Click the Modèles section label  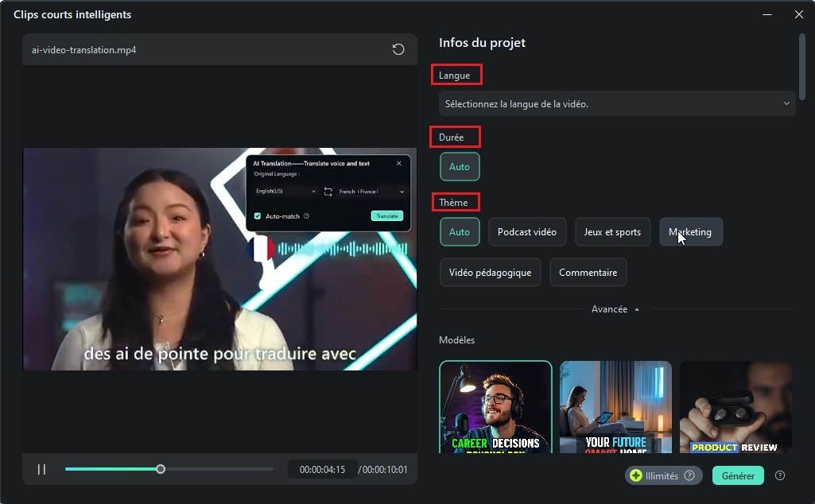coord(456,339)
